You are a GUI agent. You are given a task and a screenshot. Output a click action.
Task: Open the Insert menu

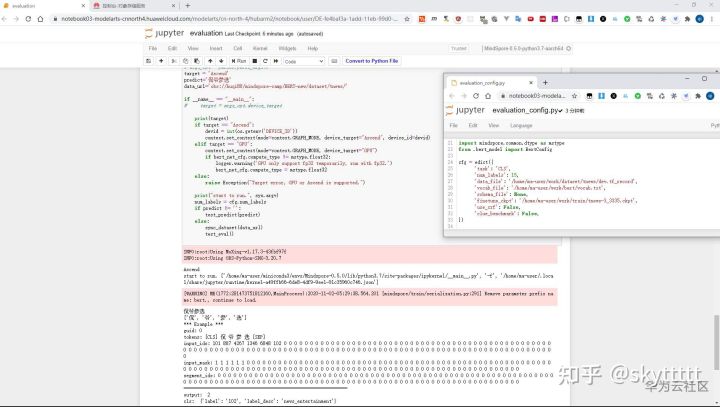coord(216,48)
